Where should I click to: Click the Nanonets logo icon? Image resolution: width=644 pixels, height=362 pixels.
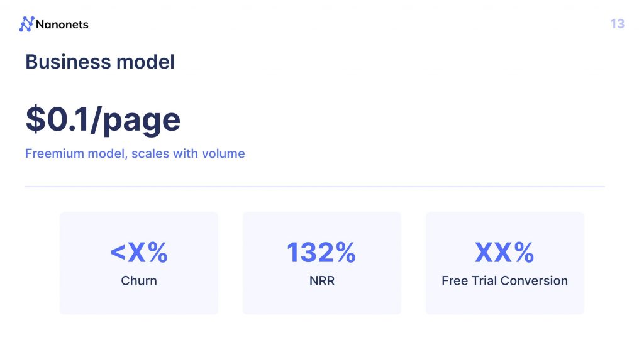26,25
